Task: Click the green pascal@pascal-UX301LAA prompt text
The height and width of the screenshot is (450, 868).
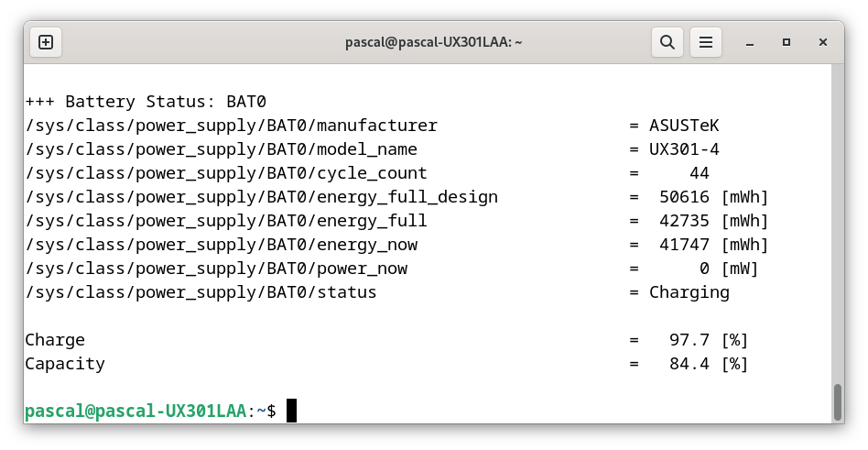Action: tap(136, 411)
